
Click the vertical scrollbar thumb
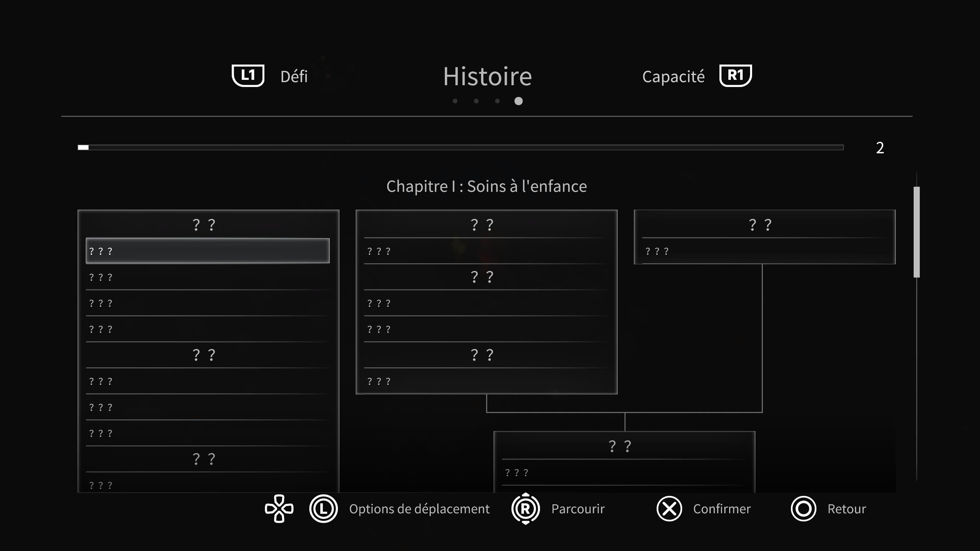coord(916,232)
